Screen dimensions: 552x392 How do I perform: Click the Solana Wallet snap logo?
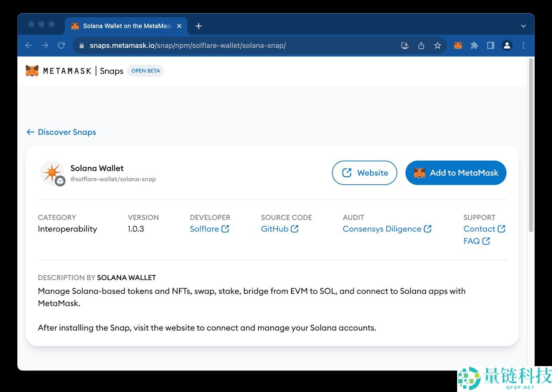click(x=53, y=173)
